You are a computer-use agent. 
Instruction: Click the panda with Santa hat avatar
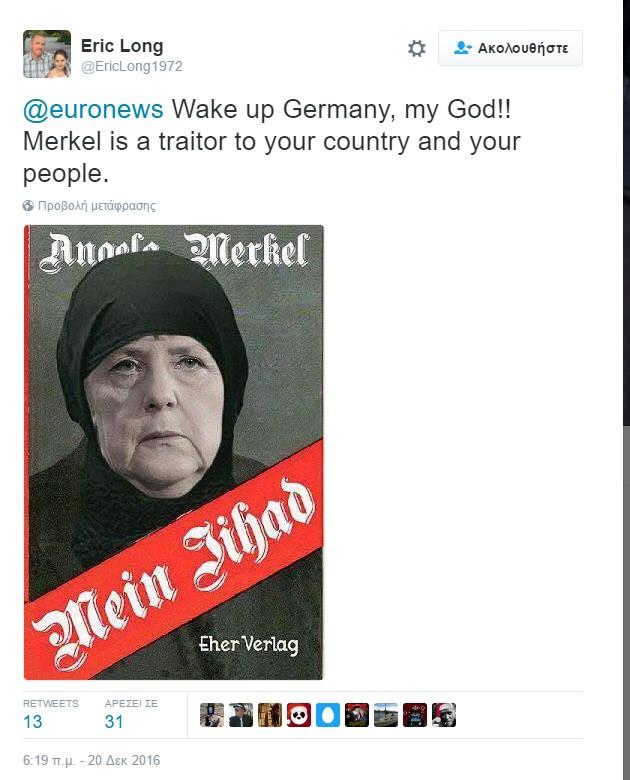[299, 715]
